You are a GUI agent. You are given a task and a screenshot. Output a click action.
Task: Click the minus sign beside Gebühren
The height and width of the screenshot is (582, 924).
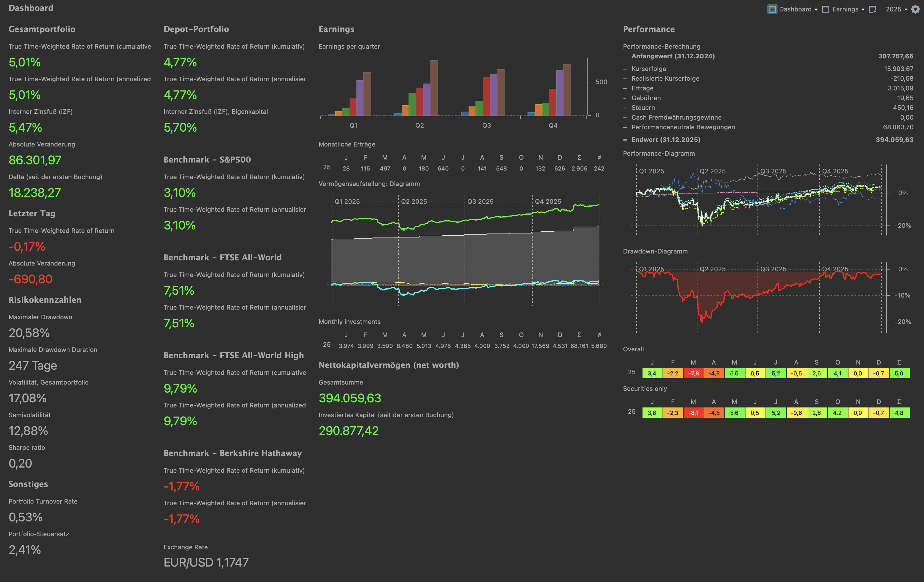coord(625,98)
